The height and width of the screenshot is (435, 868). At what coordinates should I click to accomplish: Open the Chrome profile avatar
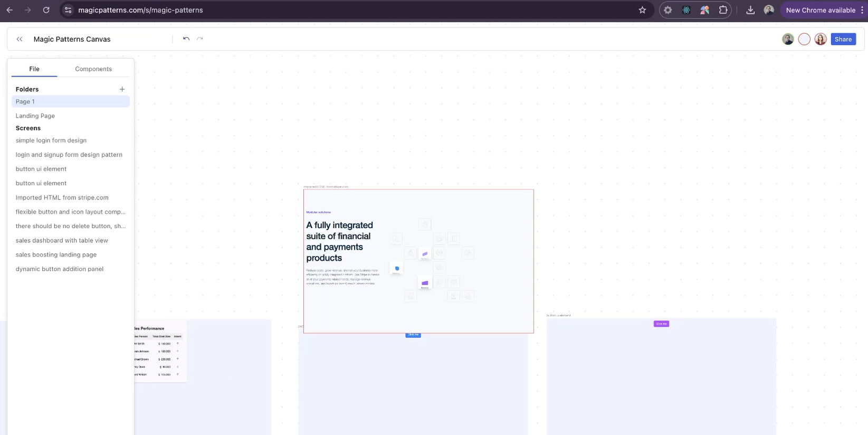[769, 10]
